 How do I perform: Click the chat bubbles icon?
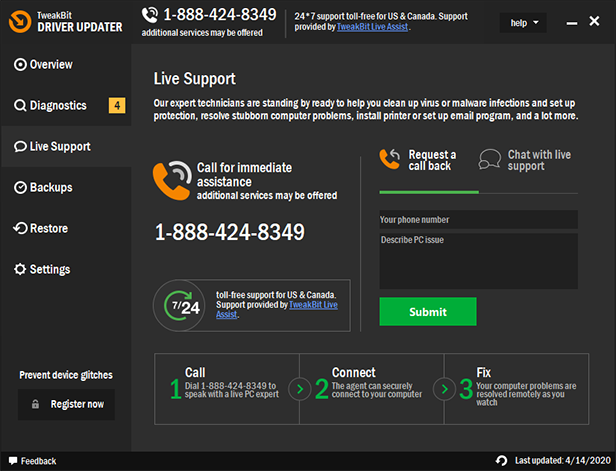point(490,159)
